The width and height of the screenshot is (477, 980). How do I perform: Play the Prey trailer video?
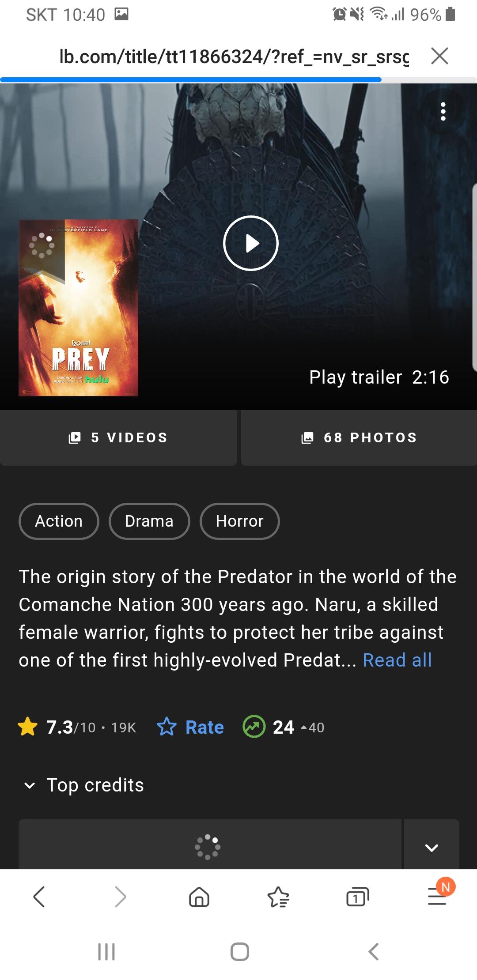(x=251, y=243)
